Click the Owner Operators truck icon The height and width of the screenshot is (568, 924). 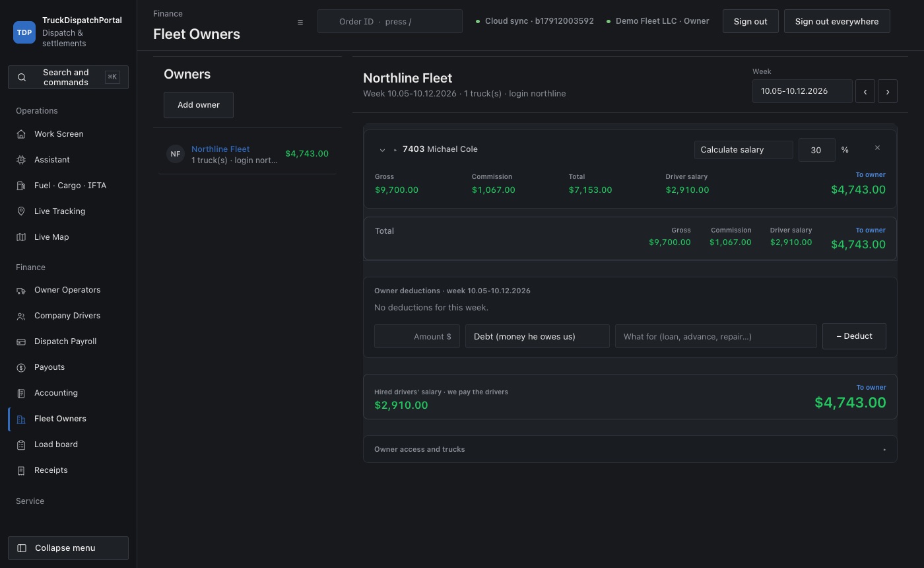coord(21,290)
